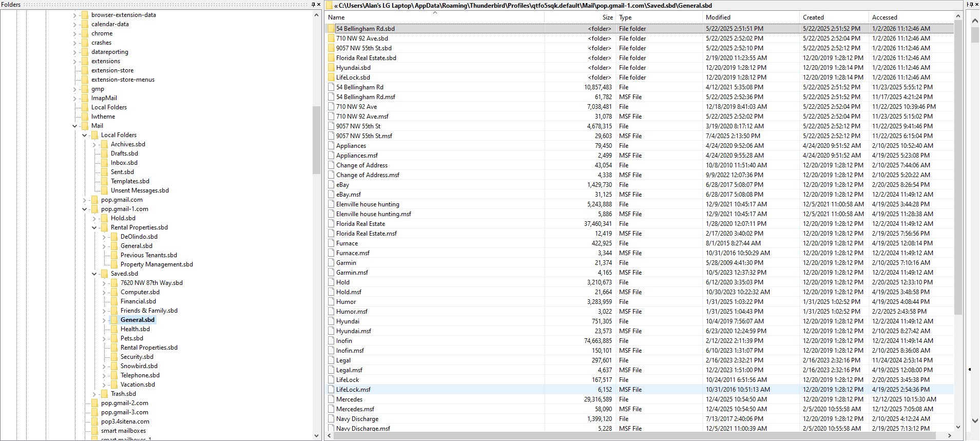Click the folder icon next to ImapMail

[85, 98]
